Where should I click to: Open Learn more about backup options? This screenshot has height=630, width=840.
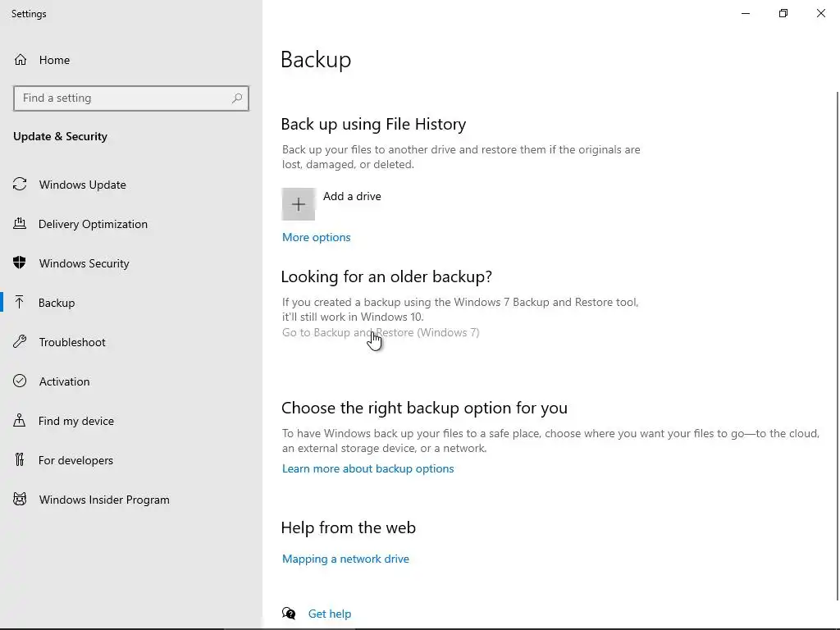367,468
